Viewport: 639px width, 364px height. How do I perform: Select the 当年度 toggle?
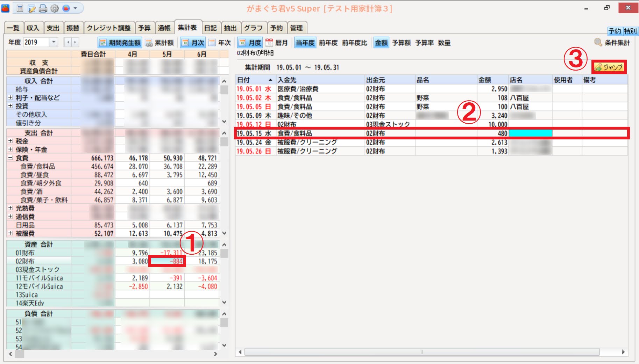coord(305,43)
